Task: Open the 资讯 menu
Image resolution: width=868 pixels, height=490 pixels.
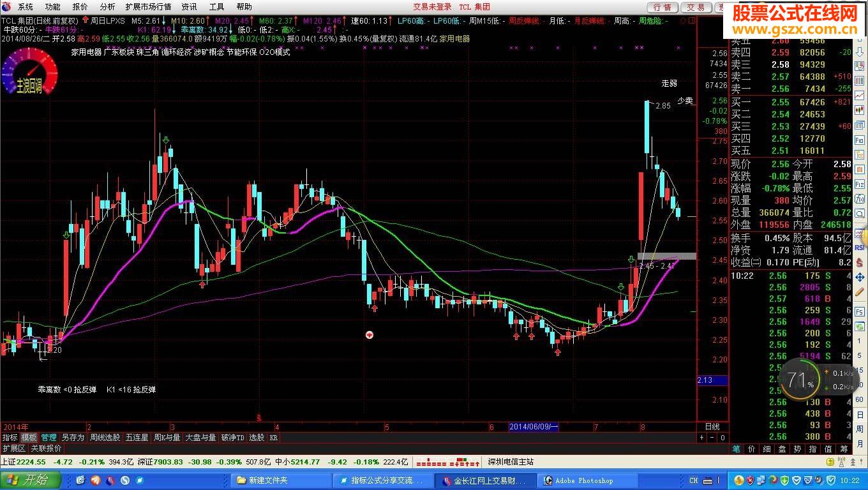Action: 190,7
